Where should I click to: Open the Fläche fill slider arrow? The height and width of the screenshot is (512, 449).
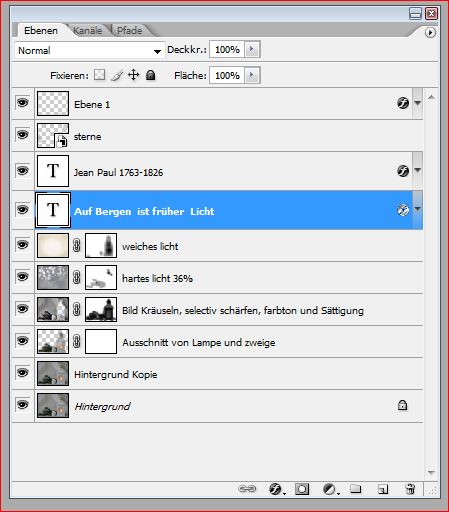coord(252,75)
